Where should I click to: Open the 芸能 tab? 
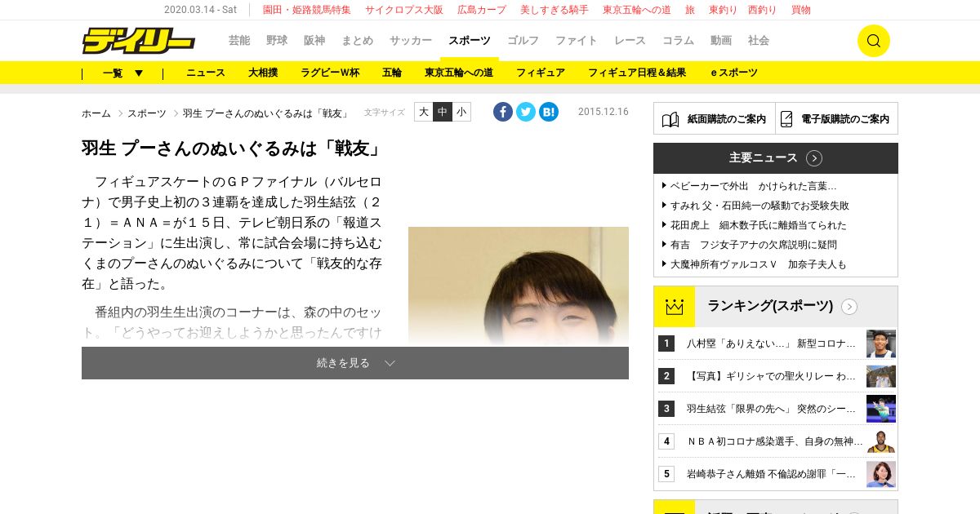(239, 41)
